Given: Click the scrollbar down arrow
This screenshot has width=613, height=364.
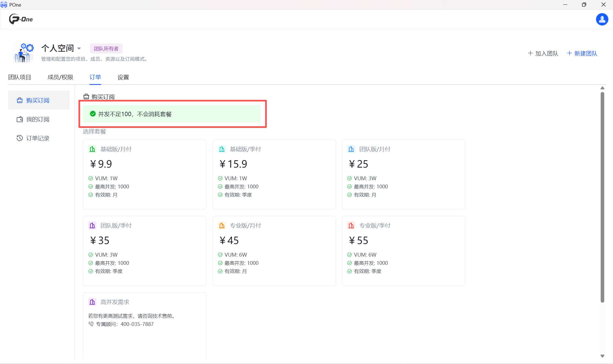Looking at the screenshot, I should coord(602,356).
